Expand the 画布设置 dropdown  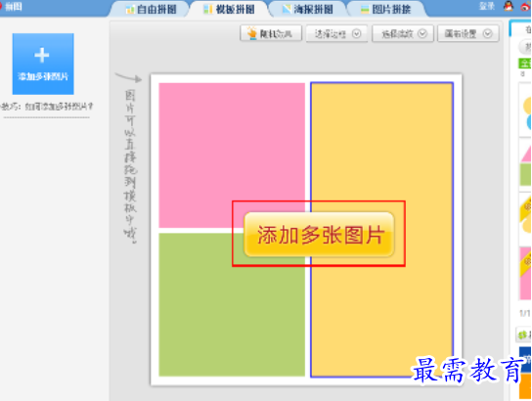pyautogui.click(x=468, y=33)
